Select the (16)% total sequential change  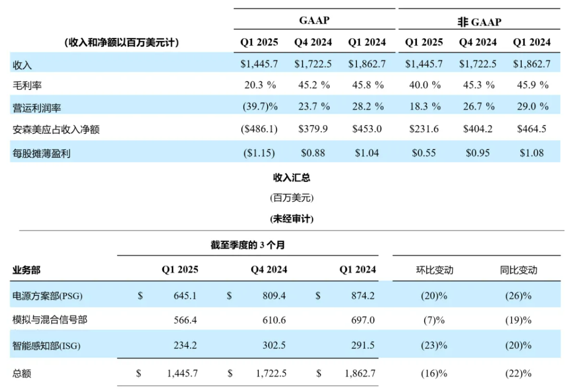[434, 373]
